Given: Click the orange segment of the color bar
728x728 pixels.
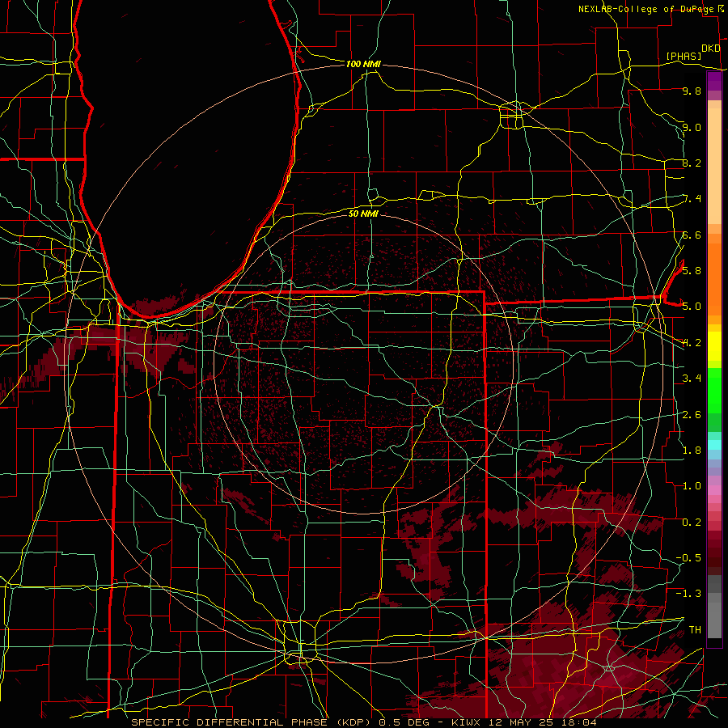Looking at the screenshot, I should coord(714,278).
